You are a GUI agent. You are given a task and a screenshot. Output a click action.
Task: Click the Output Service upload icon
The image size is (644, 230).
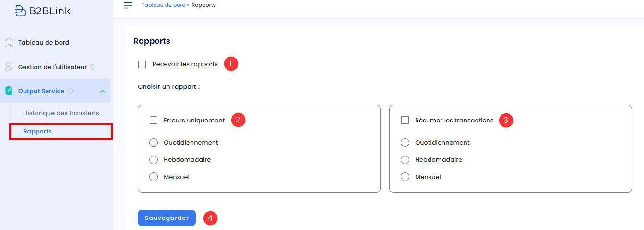(9, 91)
